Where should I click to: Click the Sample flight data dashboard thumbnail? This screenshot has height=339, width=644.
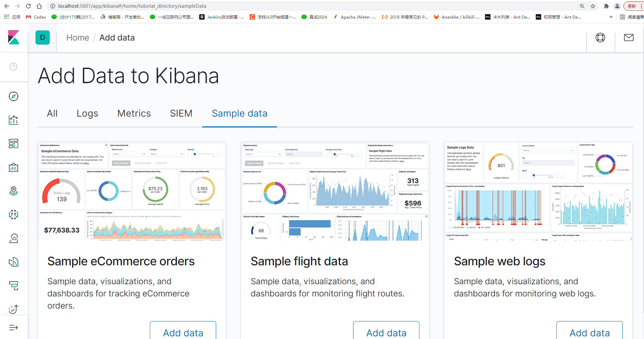[x=335, y=191]
